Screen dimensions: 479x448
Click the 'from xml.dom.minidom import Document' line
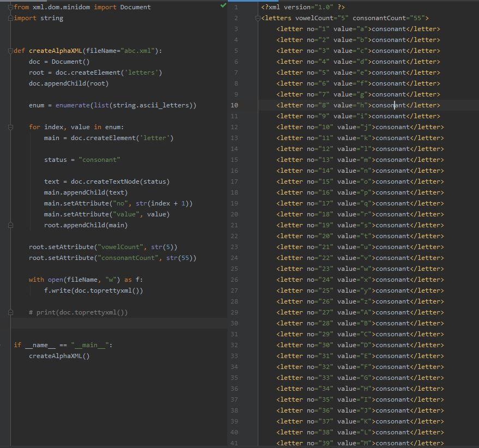pos(82,7)
